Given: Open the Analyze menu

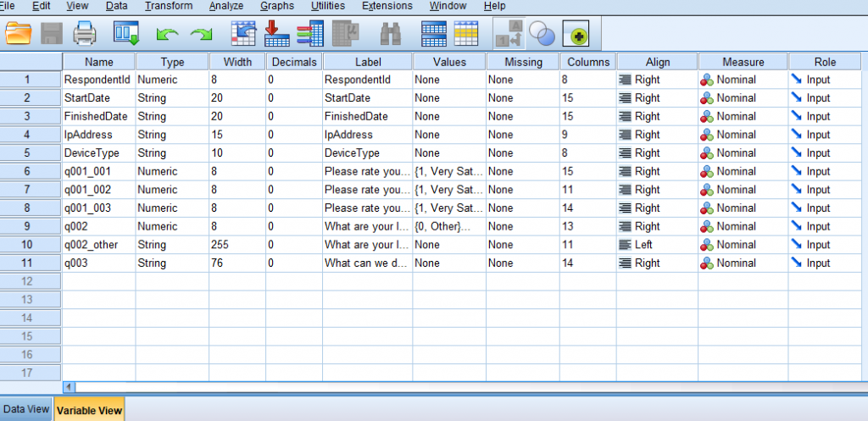Looking at the screenshot, I should [226, 6].
